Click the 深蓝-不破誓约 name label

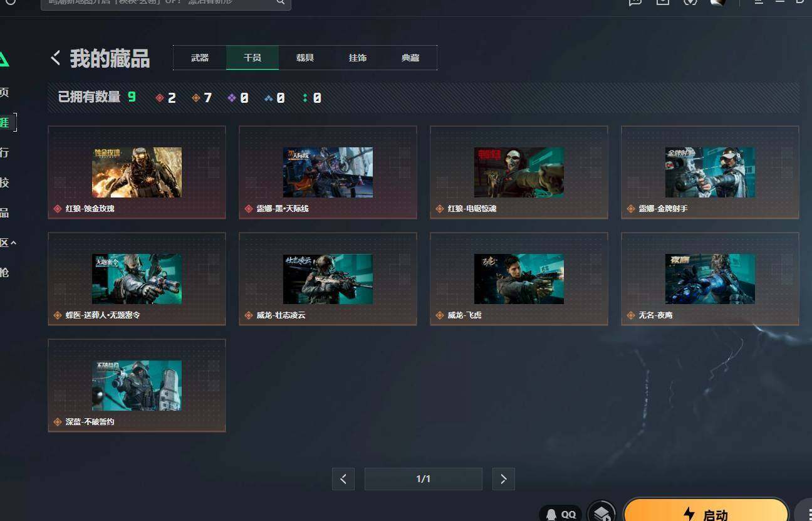tap(90, 422)
